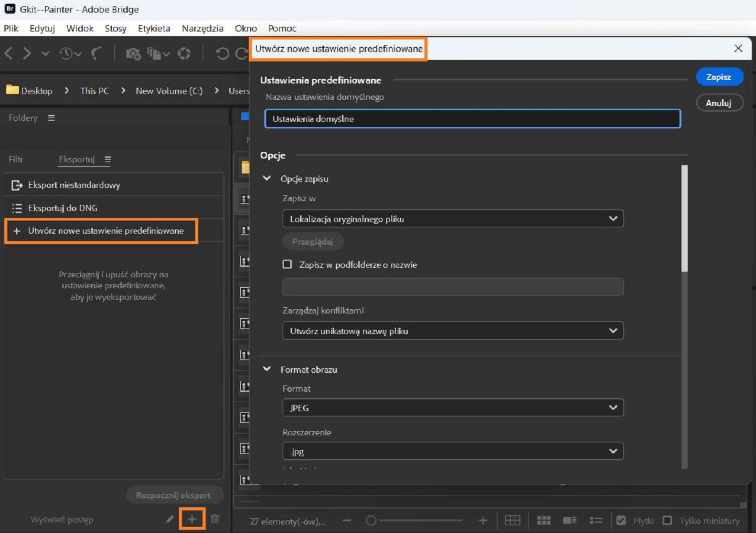The width and height of the screenshot is (756, 533).
Task: Switch to list view icon
Action: point(596,520)
